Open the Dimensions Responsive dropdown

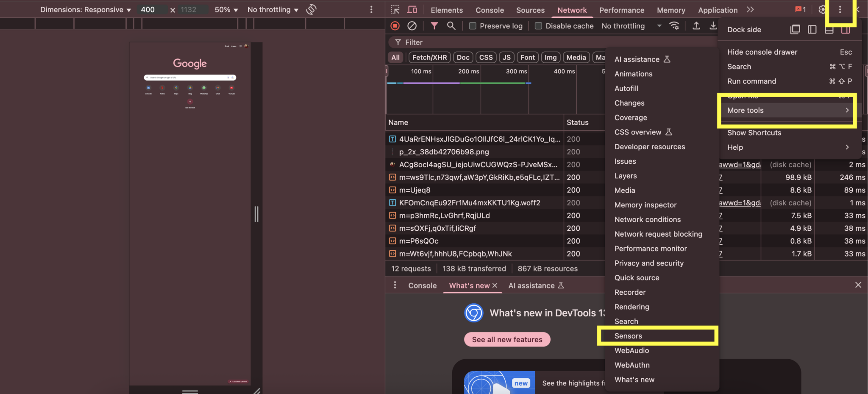point(85,9)
